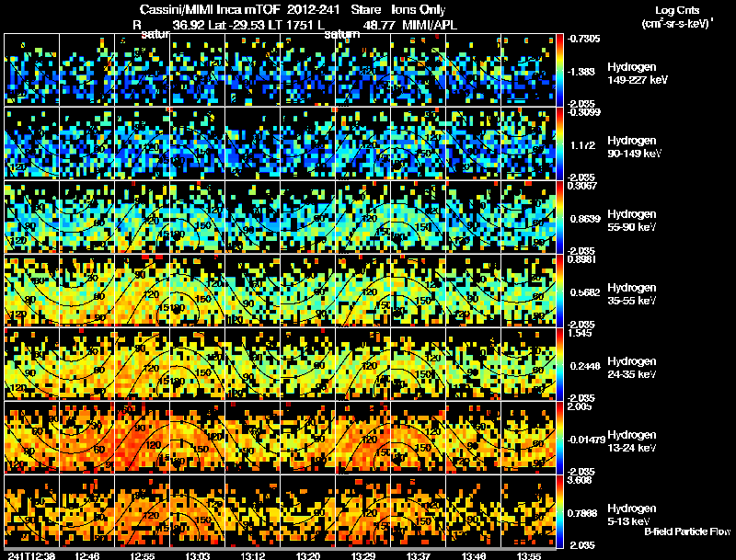The width and height of the screenshot is (736, 560).
Task: Click the B-field Particle Flow label
Action: (687, 531)
